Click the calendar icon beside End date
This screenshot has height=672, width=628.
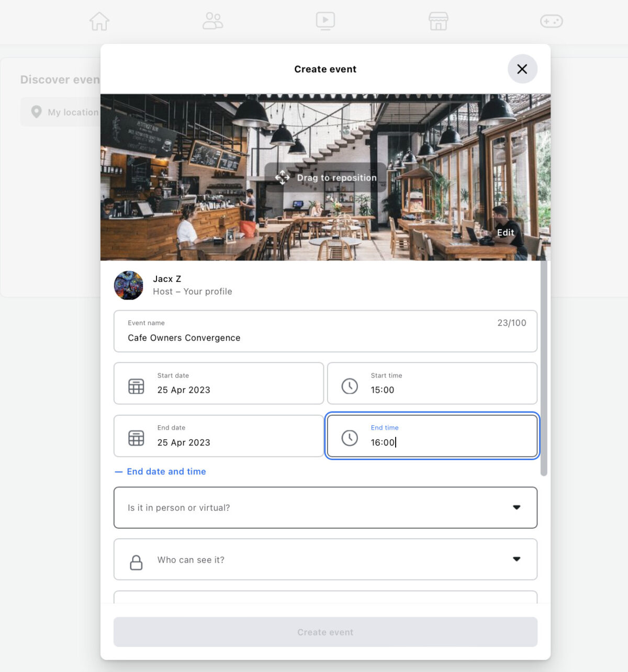click(136, 438)
